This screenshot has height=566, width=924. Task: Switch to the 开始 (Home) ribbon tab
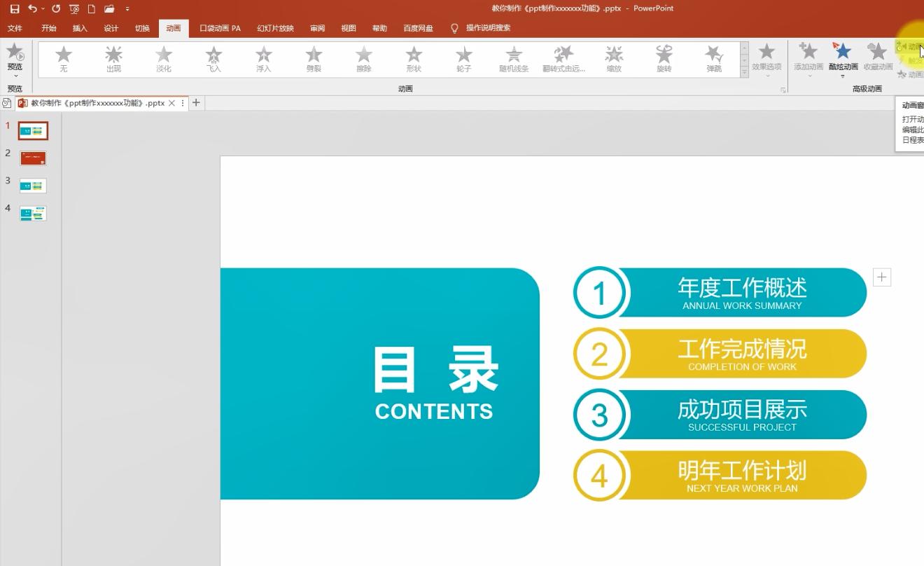tap(47, 28)
